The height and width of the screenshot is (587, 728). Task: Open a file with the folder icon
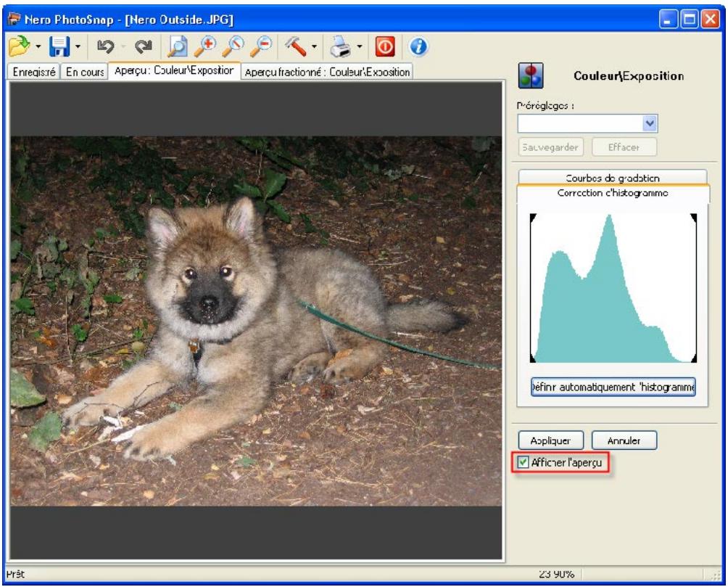point(20,46)
